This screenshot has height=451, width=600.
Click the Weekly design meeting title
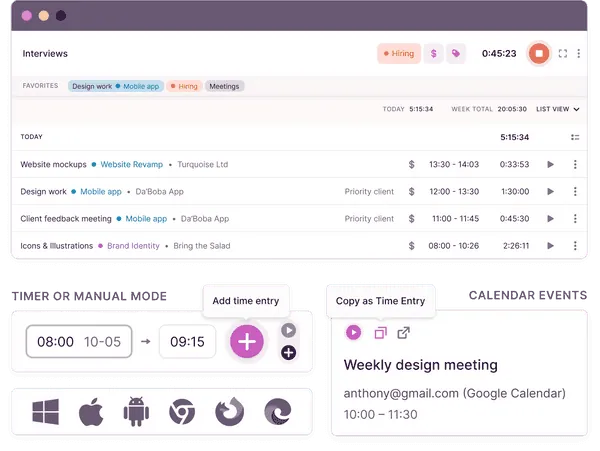(x=421, y=365)
